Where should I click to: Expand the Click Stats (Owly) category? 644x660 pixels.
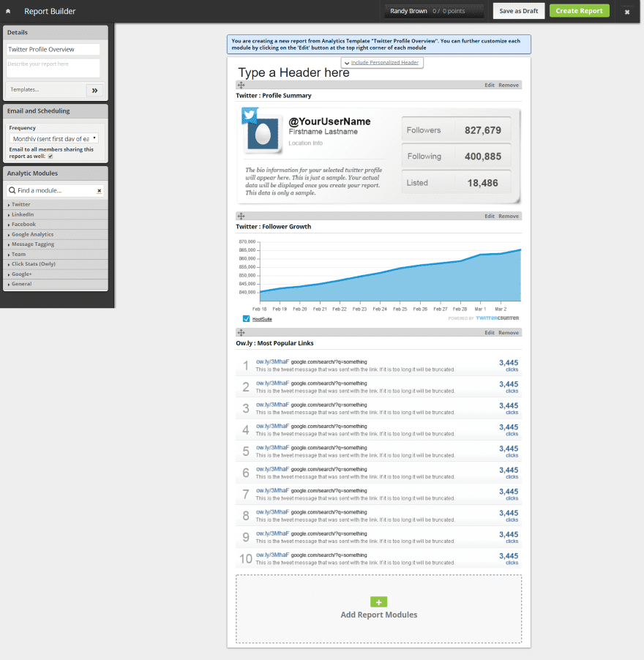pyautogui.click(x=56, y=264)
